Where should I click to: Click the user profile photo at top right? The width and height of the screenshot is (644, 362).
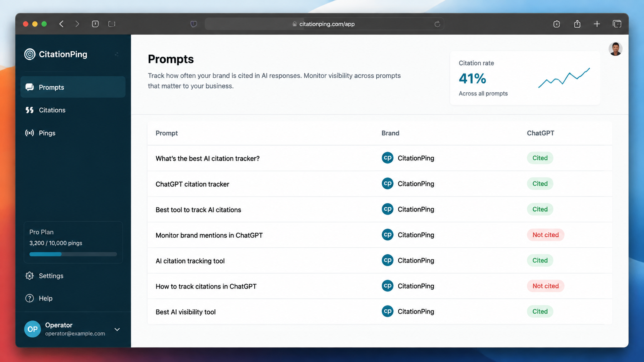615,49
